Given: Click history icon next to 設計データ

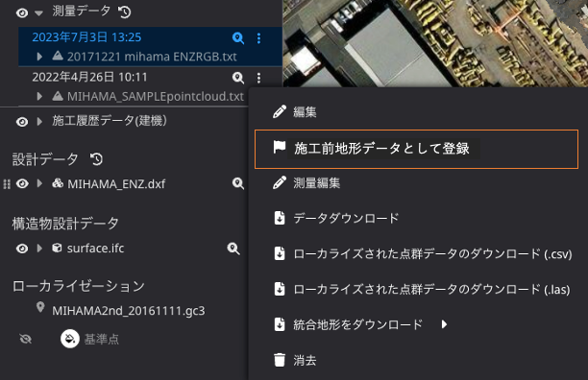Looking at the screenshot, I should click(x=96, y=159).
